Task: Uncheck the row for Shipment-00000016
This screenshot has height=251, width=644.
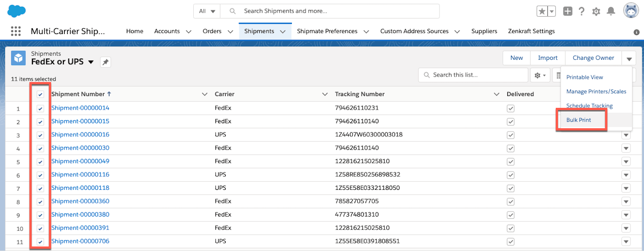Action: coord(40,135)
